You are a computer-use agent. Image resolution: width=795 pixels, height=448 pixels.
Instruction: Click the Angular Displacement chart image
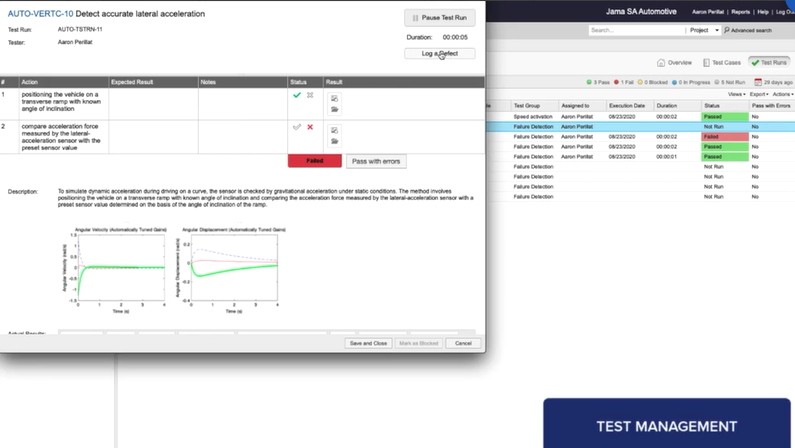(x=231, y=270)
